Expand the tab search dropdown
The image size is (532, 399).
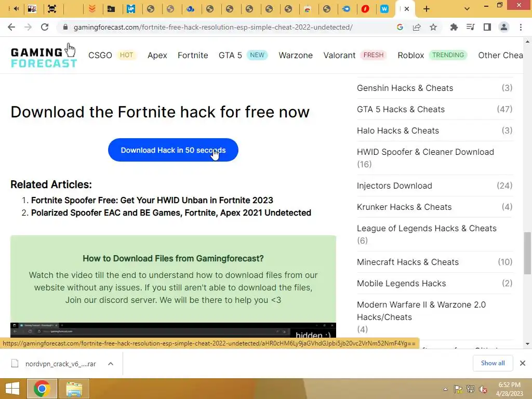point(467,9)
